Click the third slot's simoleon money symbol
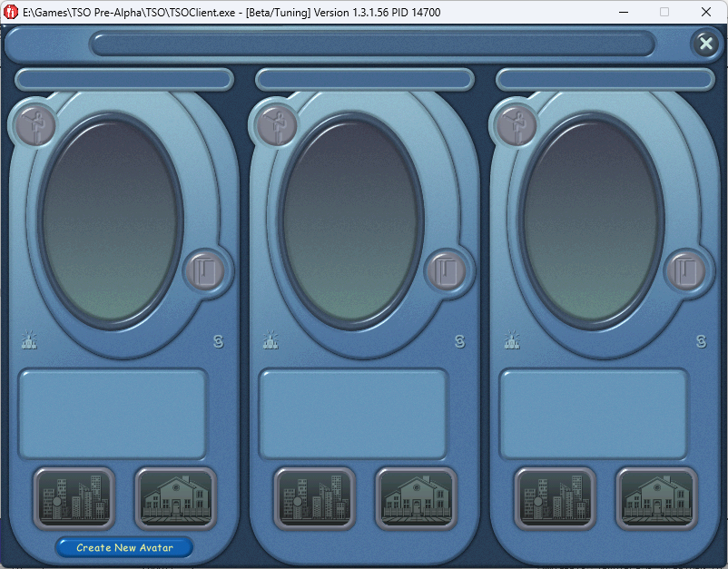This screenshot has width=728, height=569. point(701,341)
